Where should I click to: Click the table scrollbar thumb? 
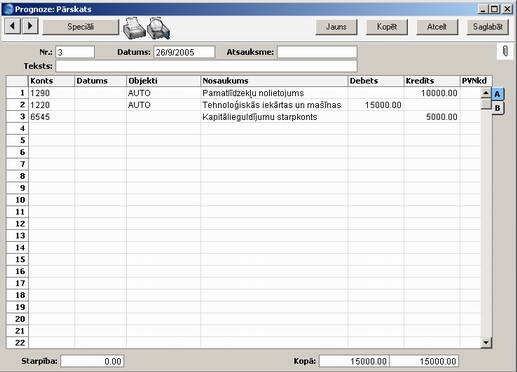[x=486, y=103]
